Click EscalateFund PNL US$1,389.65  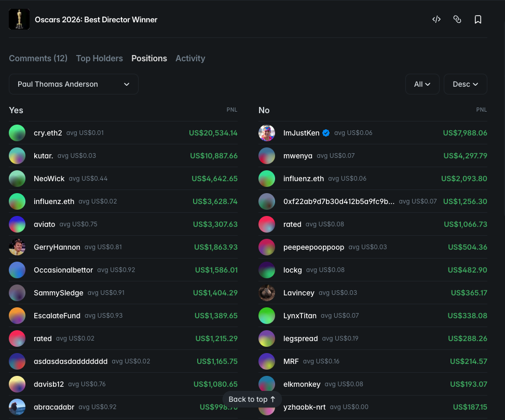point(216,316)
